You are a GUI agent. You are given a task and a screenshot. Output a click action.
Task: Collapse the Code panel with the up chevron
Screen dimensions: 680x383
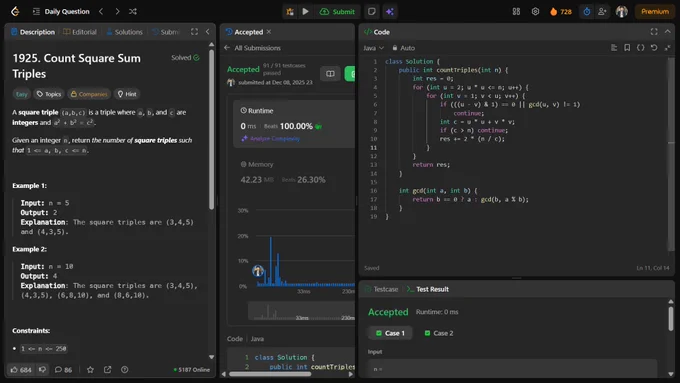pyautogui.click(x=667, y=32)
